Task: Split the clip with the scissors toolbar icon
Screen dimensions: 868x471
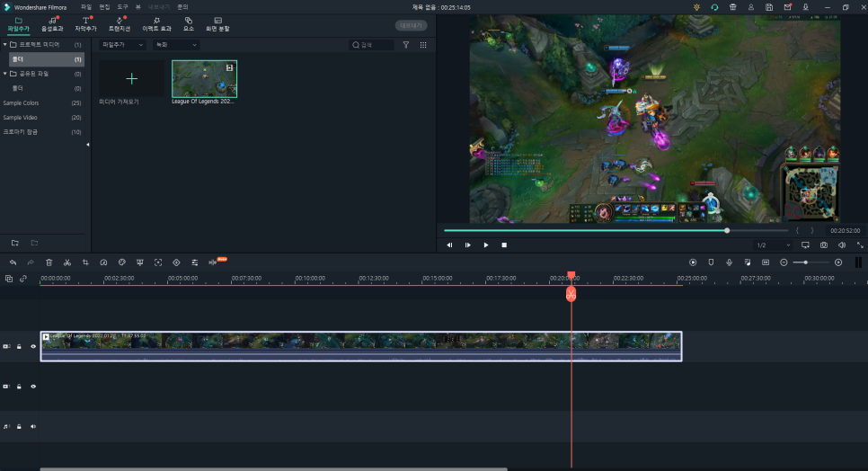Action: (67, 262)
